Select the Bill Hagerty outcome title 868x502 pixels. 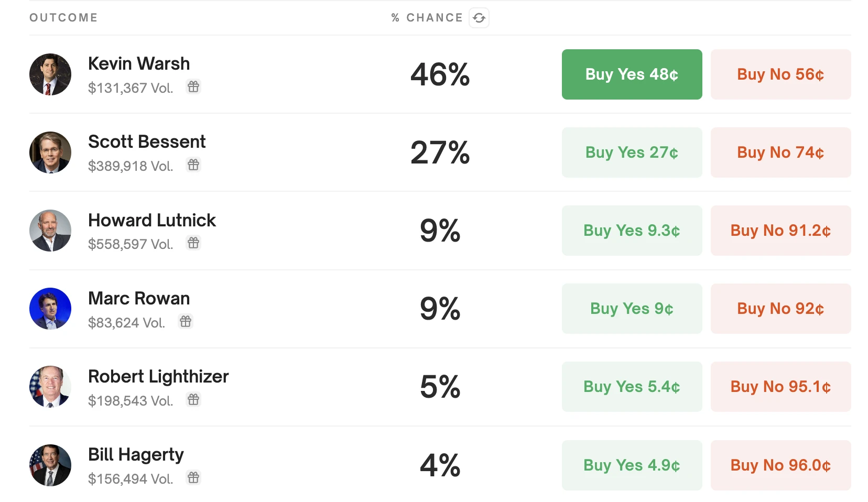tap(136, 454)
